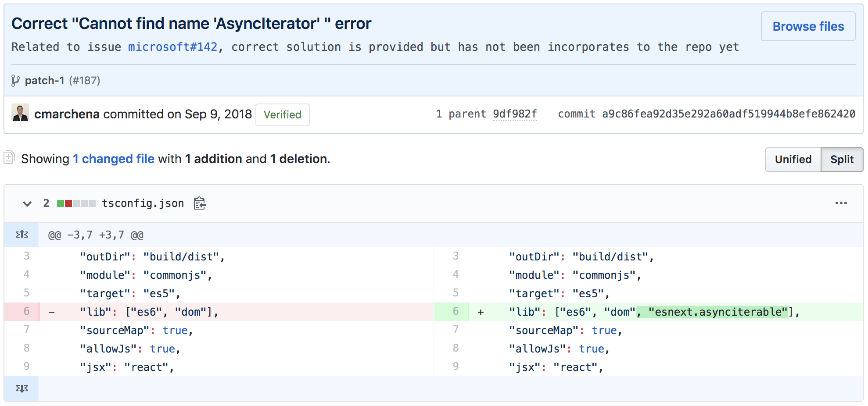
Task: Click the tsconfig.json file name
Action: pos(143,203)
